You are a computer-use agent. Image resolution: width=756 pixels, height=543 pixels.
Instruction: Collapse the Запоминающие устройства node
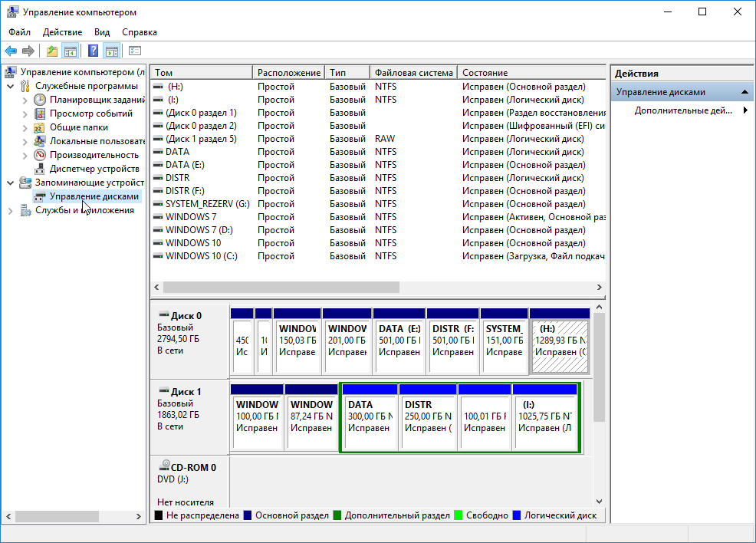(11, 183)
